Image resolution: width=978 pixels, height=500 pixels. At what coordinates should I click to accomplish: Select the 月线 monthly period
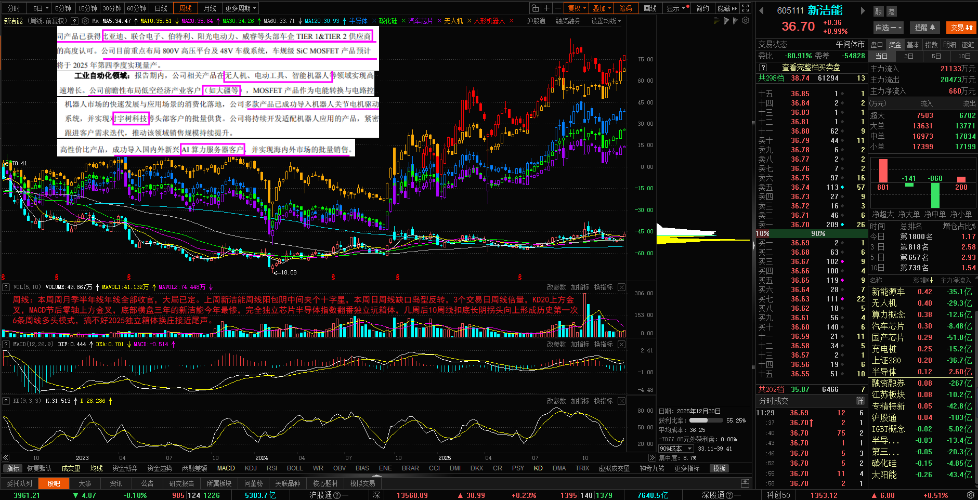(x=210, y=9)
